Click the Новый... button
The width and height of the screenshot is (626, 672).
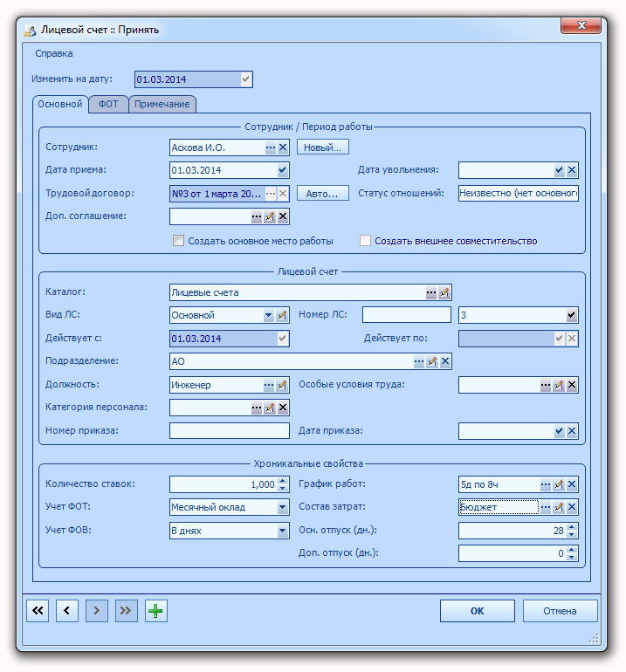[x=322, y=147]
